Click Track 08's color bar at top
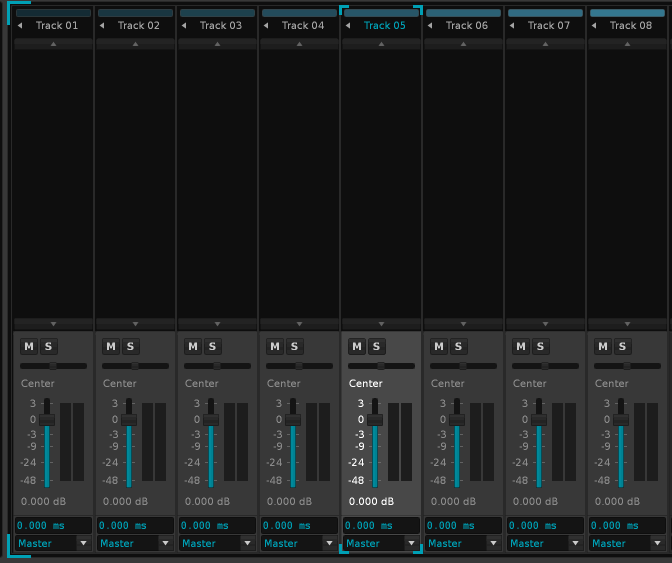The height and width of the screenshot is (563, 672). (x=627, y=13)
